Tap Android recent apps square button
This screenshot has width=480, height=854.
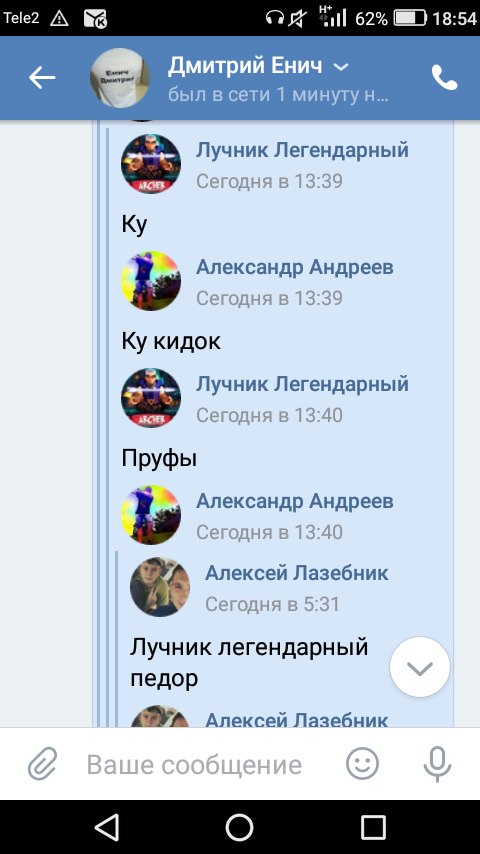point(373,828)
